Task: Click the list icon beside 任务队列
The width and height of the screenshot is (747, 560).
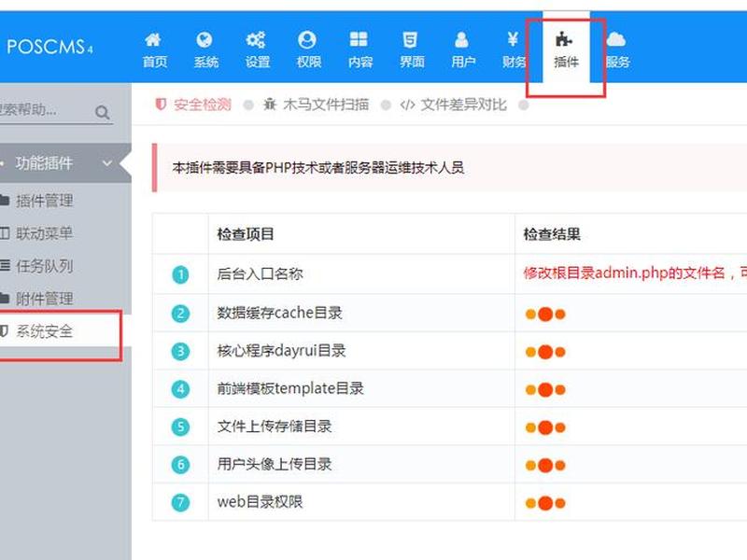Action: [5, 265]
